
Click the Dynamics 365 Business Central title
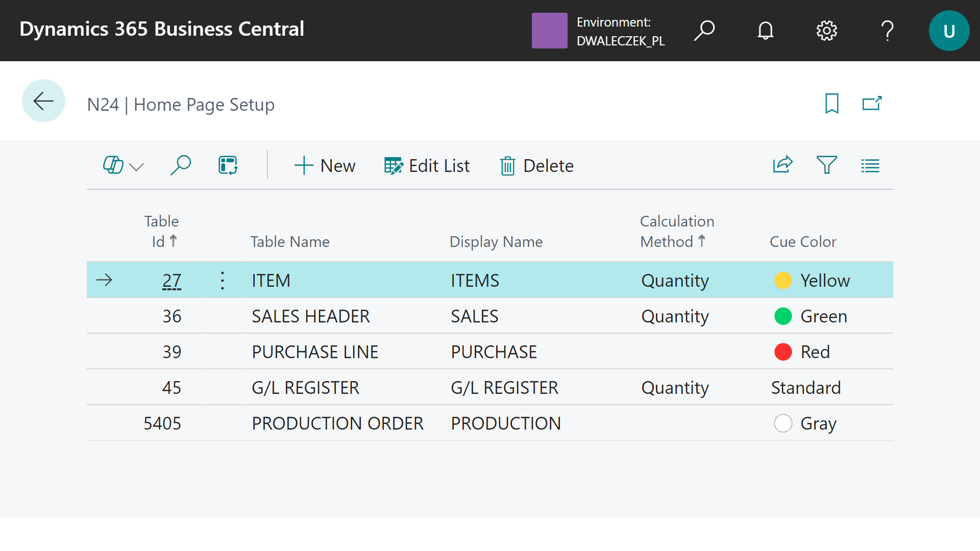162,29
